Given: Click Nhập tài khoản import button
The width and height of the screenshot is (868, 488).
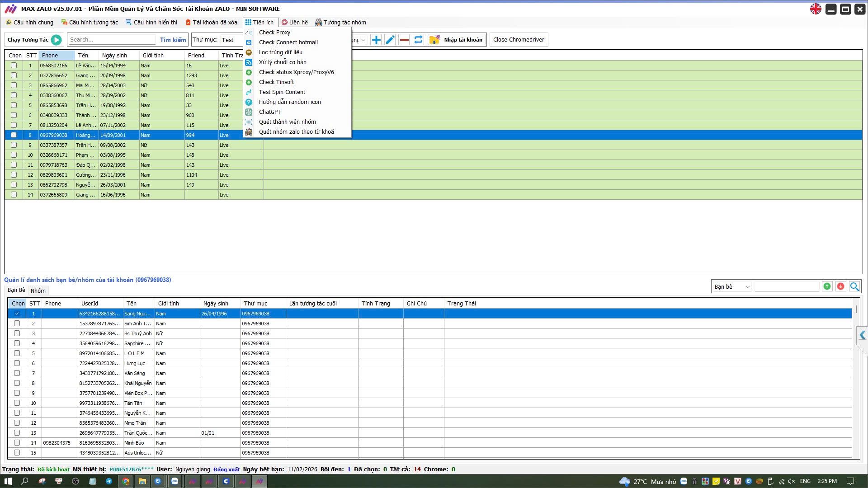Looking at the screenshot, I should tap(457, 40).
